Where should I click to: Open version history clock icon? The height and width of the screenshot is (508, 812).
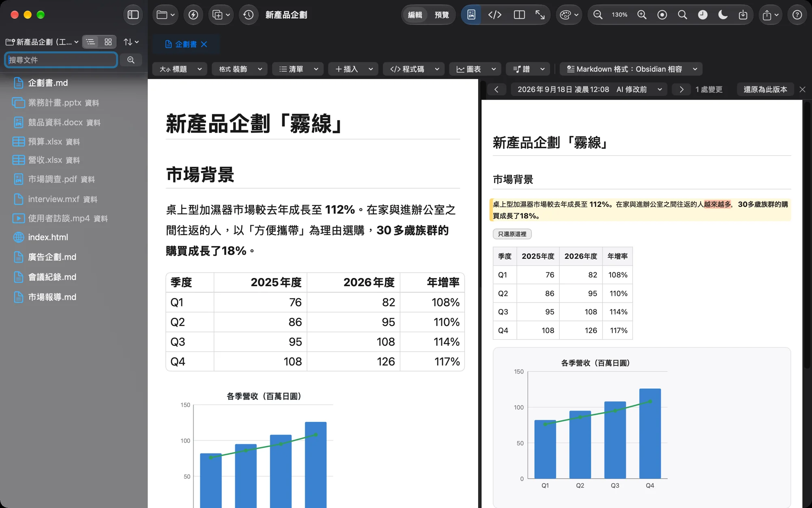tap(248, 15)
